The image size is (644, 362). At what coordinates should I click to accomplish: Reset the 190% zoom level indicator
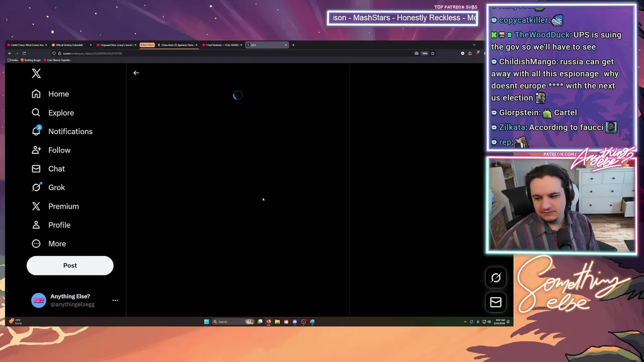pos(425,53)
